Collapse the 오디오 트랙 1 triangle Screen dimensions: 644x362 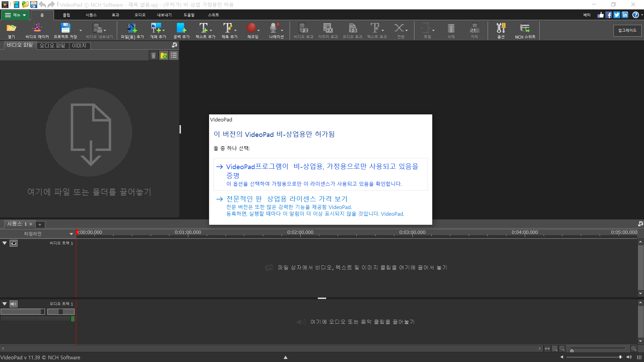(5, 304)
